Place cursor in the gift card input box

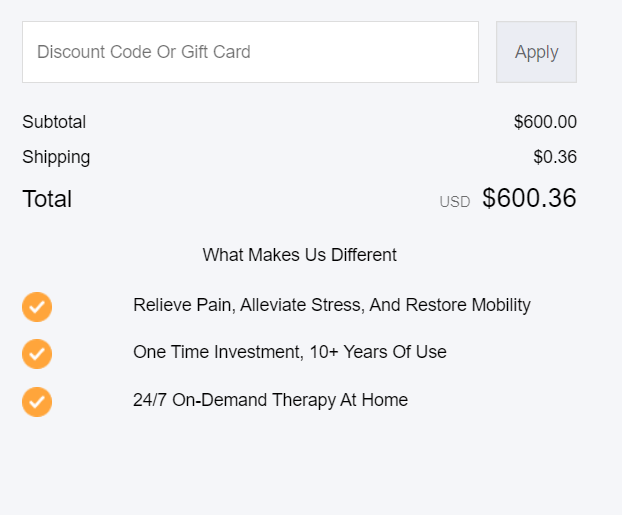click(x=250, y=52)
